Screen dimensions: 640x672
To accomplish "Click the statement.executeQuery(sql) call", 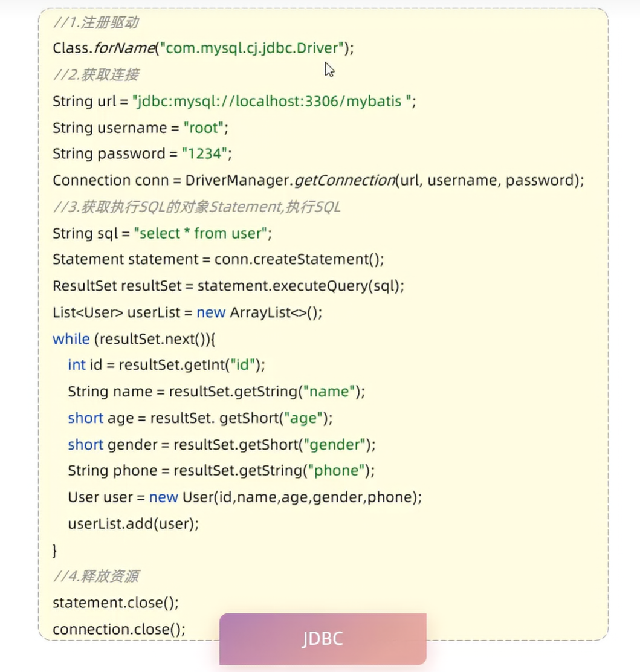I will click(x=300, y=286).
